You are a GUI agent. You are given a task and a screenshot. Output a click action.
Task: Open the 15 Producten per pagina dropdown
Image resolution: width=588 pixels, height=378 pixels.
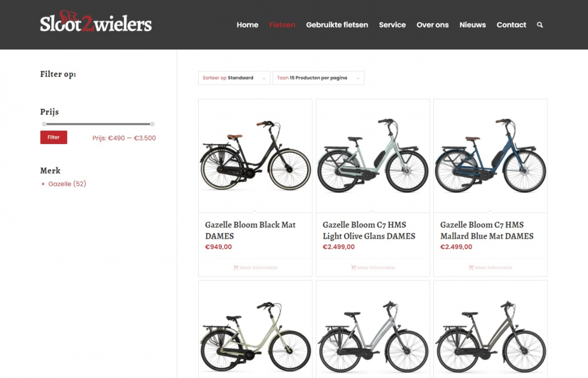(318, 78)
